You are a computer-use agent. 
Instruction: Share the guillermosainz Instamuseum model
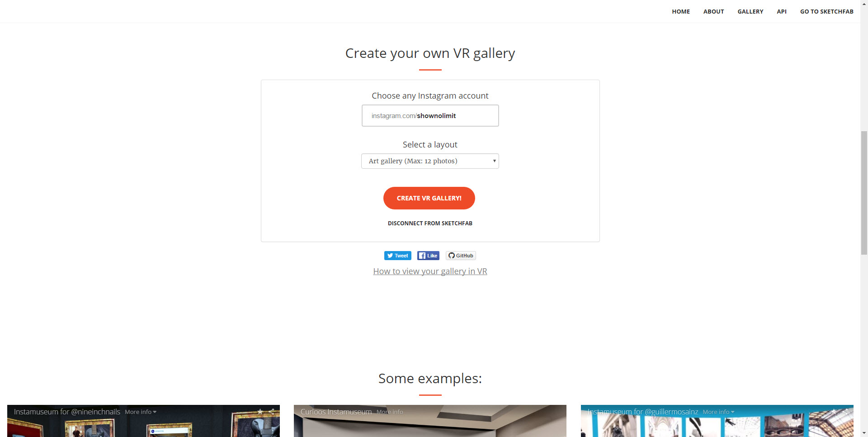[x=845, y=412]
